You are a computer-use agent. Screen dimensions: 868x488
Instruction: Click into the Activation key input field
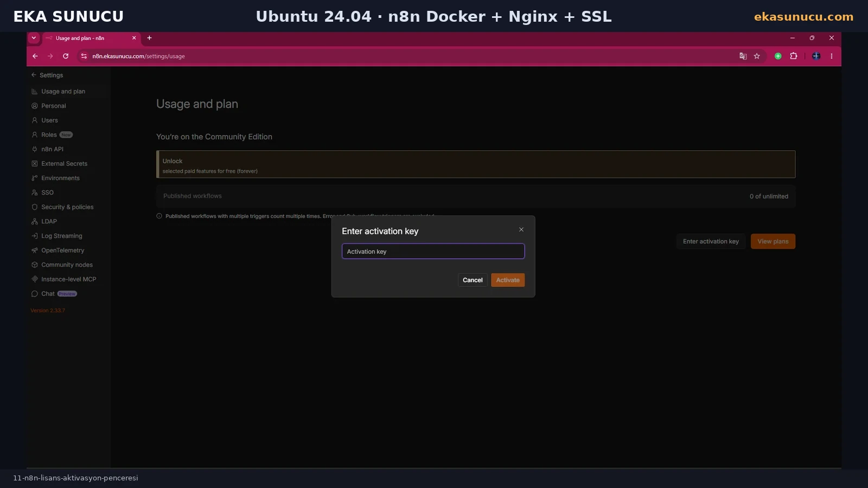pos(433,251)
